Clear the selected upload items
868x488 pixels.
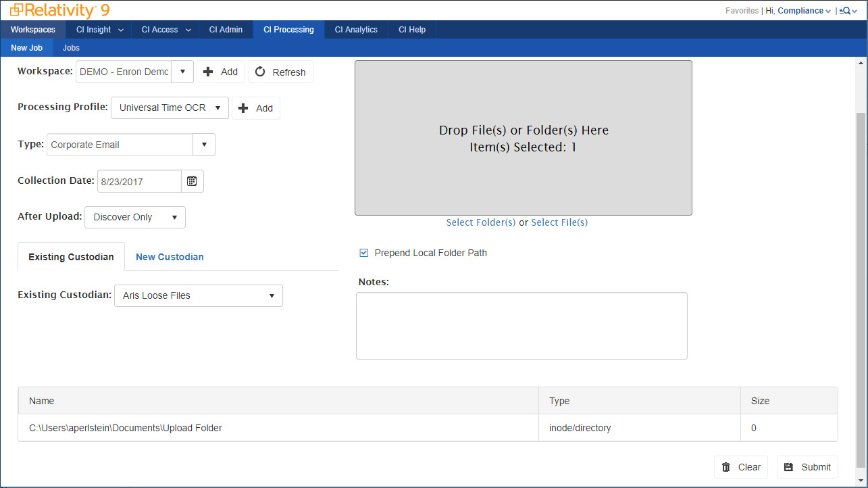click(x=740, y=467)
